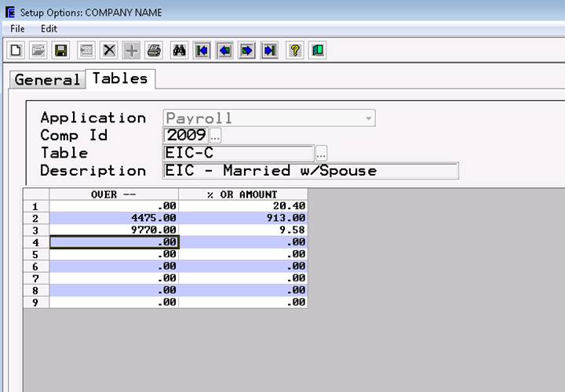565x392 pixels.
Task: Select row header 6 in table
Action: 36,266
